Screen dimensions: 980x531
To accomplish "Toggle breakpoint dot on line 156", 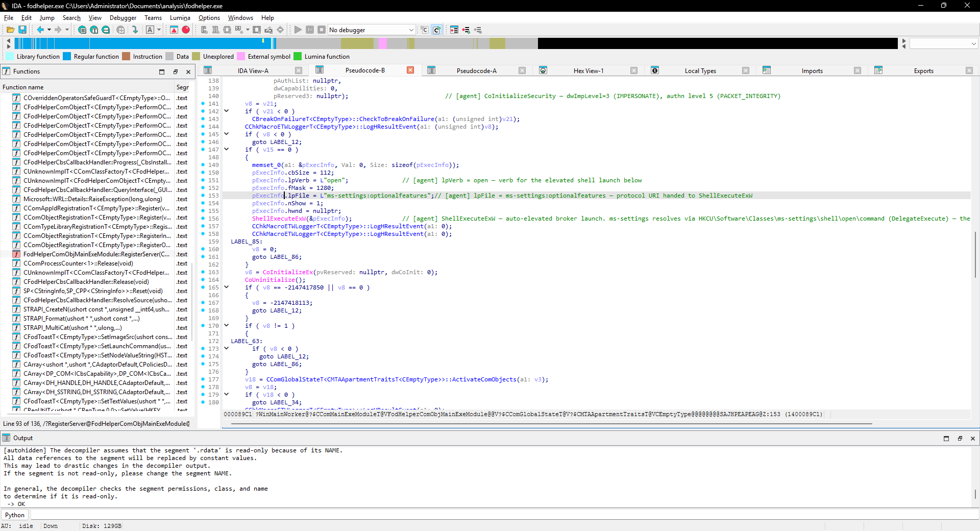I will [x=203, y=219].
